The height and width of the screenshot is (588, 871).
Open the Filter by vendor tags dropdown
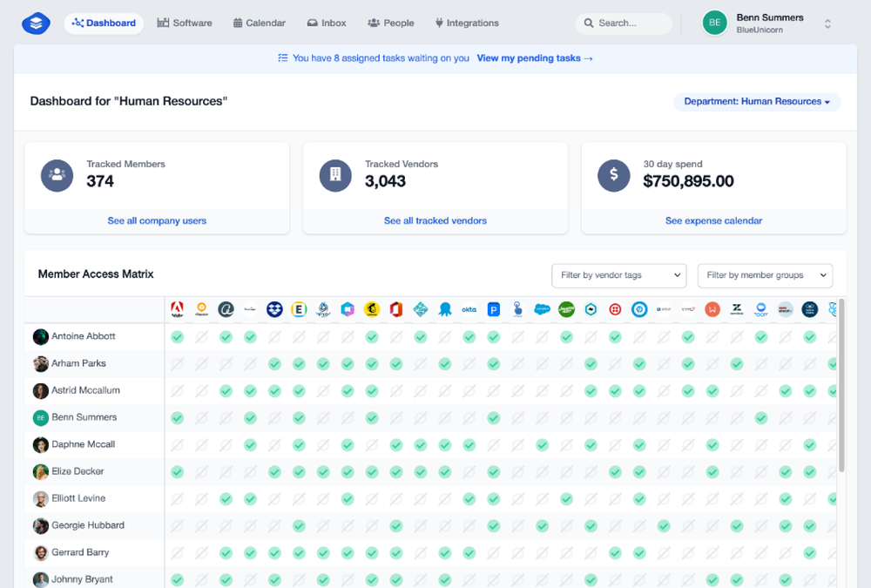point(618,275)
